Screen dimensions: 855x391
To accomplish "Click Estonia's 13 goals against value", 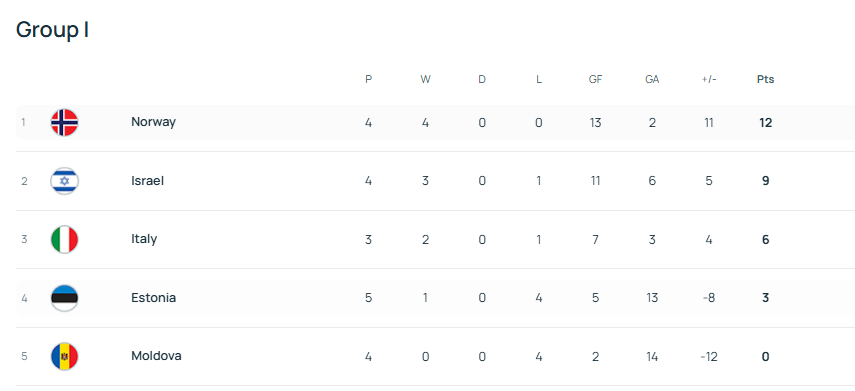I will (x=652, y=298).
